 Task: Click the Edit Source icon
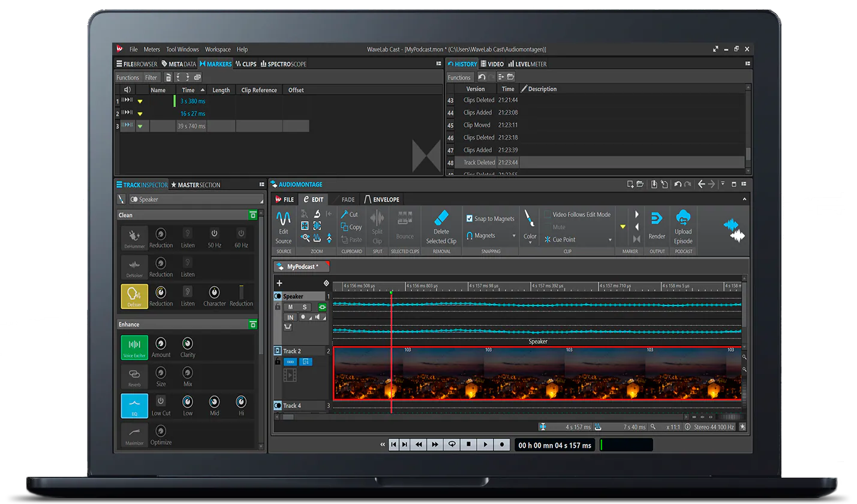(282, 228)
